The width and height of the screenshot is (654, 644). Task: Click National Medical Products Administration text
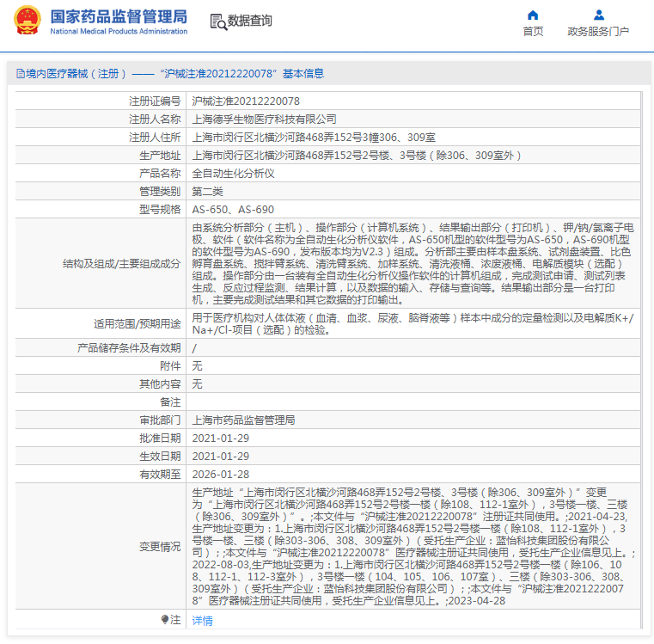(x=119, y=31)
